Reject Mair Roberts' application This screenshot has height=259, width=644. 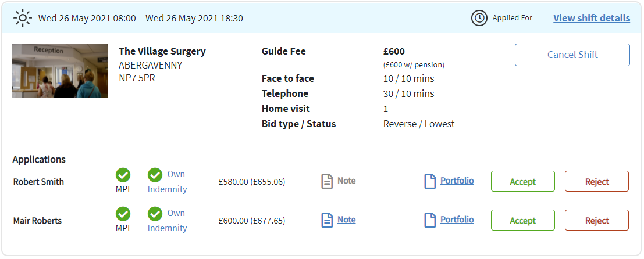coord(597,221)
